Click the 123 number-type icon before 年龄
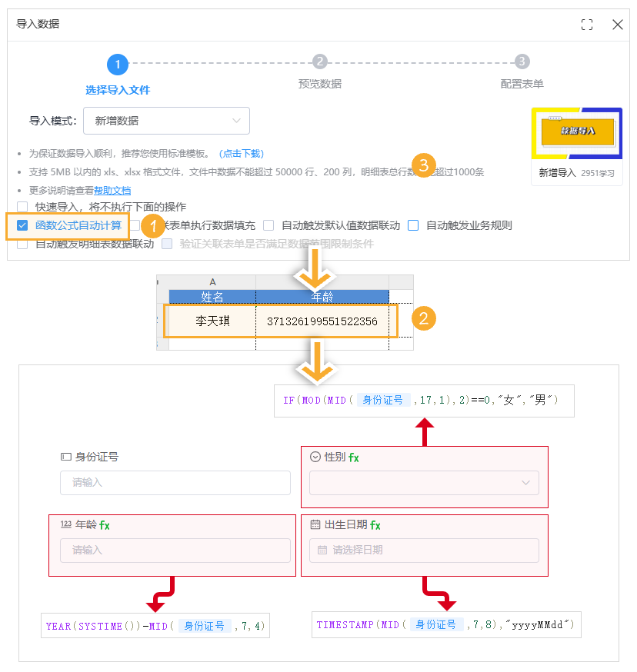 (x=65, y=524)
